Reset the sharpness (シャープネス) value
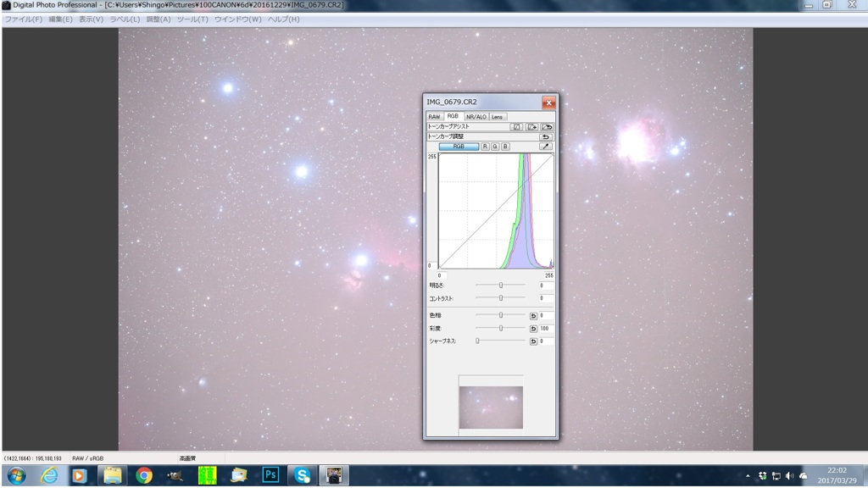Screen dimensions: 868x488 click(x=533, y=341)
